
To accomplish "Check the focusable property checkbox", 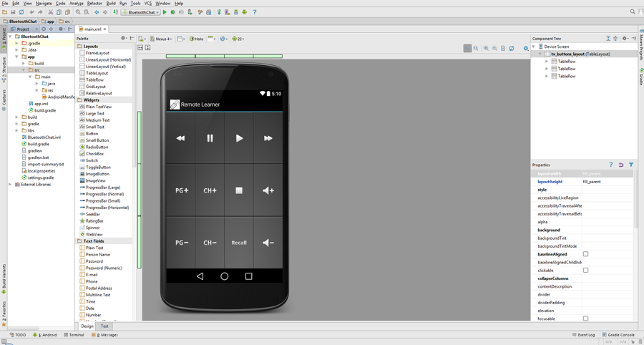I will (x=585, y=319).
